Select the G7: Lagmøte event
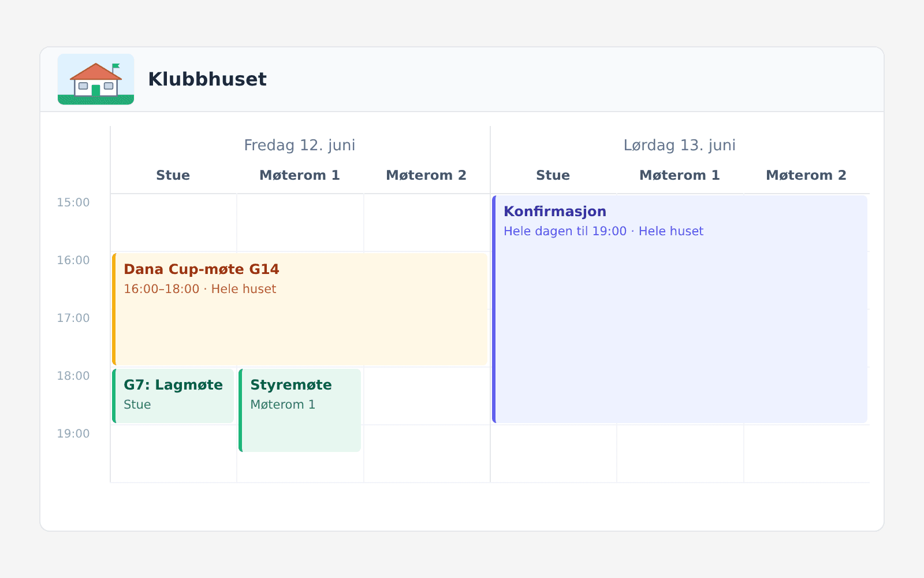The width and height of the screenshot is (924, 578). pos(173,396)
